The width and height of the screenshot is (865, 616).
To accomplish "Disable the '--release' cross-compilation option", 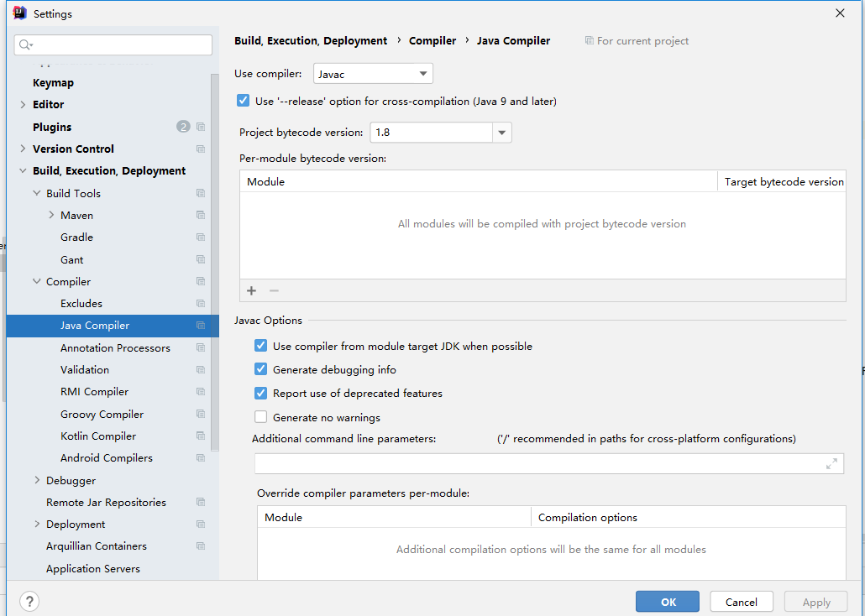I will click(244, 101).
